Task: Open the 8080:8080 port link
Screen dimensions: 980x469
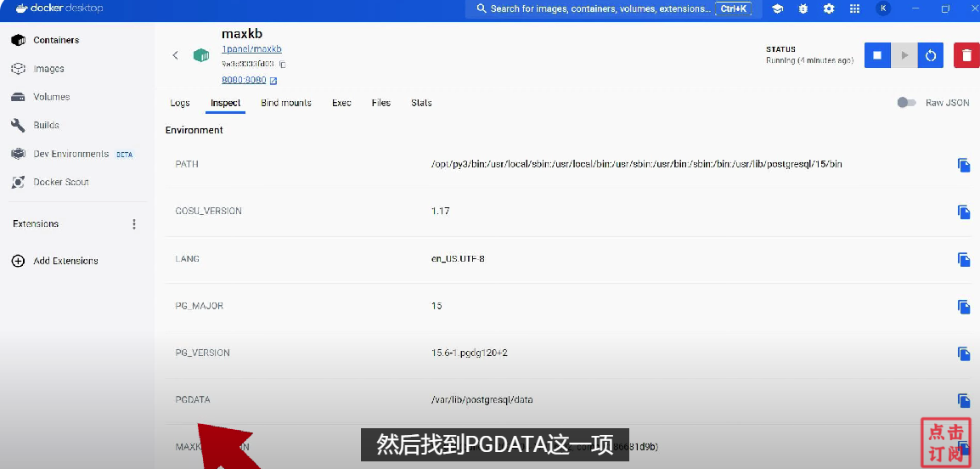Action: point(244,80)
